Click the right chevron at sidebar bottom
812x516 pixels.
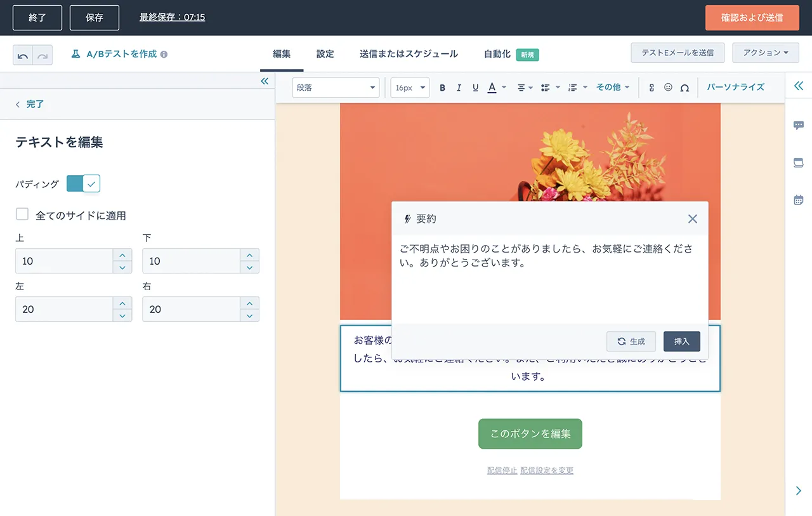click(799, 491)
